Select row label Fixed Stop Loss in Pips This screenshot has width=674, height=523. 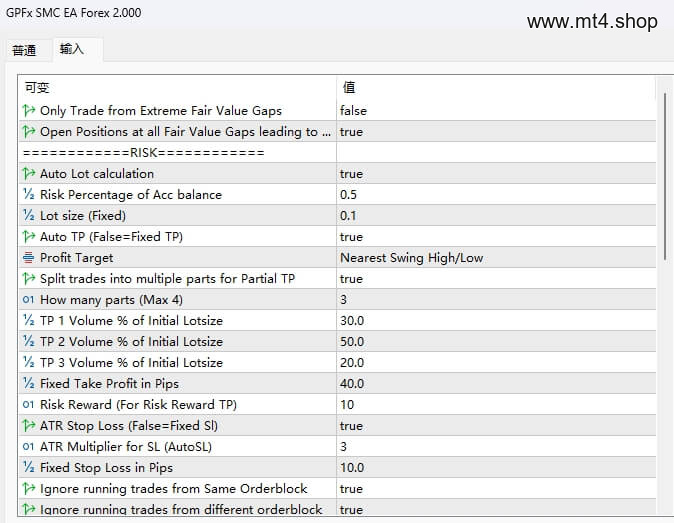[106, 467]
